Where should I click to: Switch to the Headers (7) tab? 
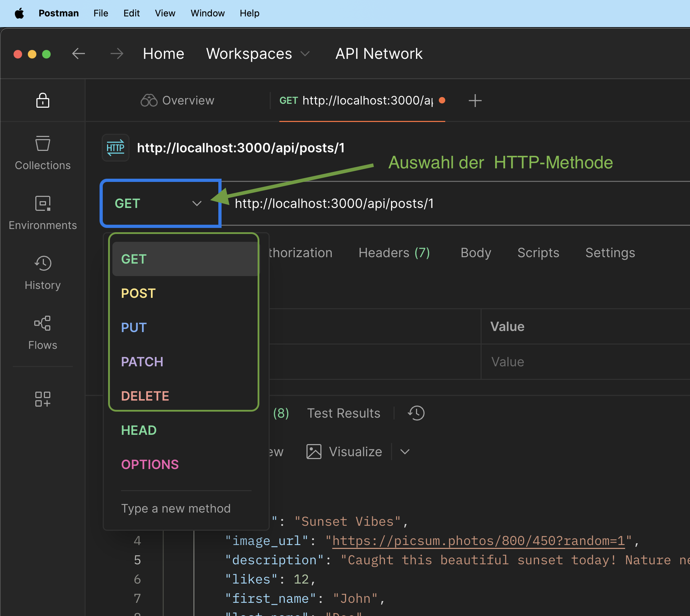394,253
